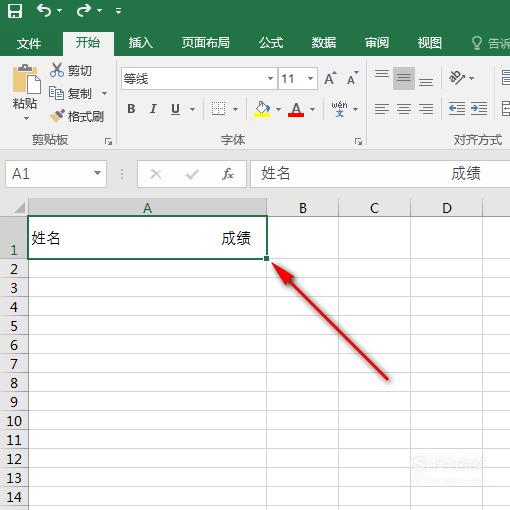The width and height of the screenshot is (510, 510).
Task: Expand the font name dropdown
Action: pos(270,79)
